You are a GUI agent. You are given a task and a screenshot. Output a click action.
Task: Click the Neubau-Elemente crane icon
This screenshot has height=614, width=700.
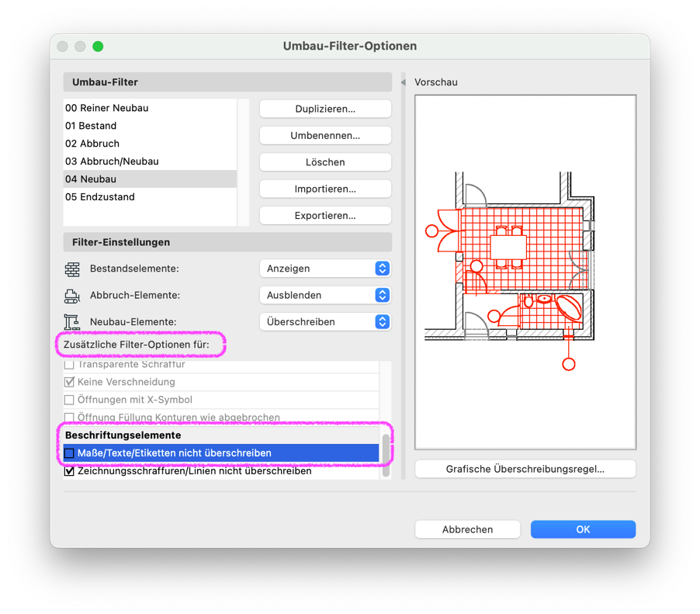pyautogui.click(x=72, y=322)
